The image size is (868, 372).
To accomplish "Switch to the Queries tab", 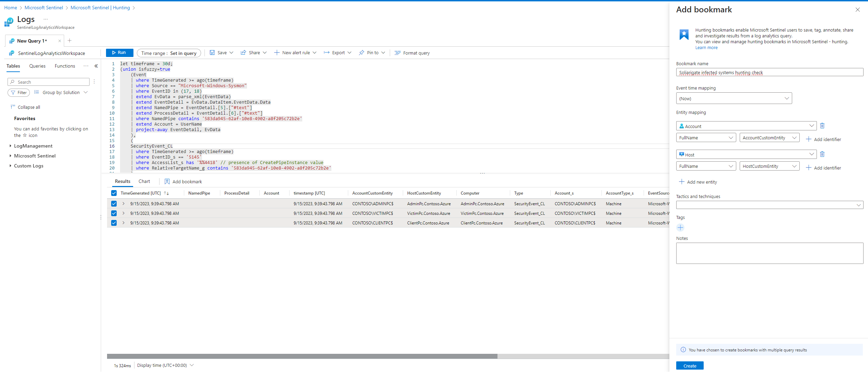I will [x=37, y=66].
